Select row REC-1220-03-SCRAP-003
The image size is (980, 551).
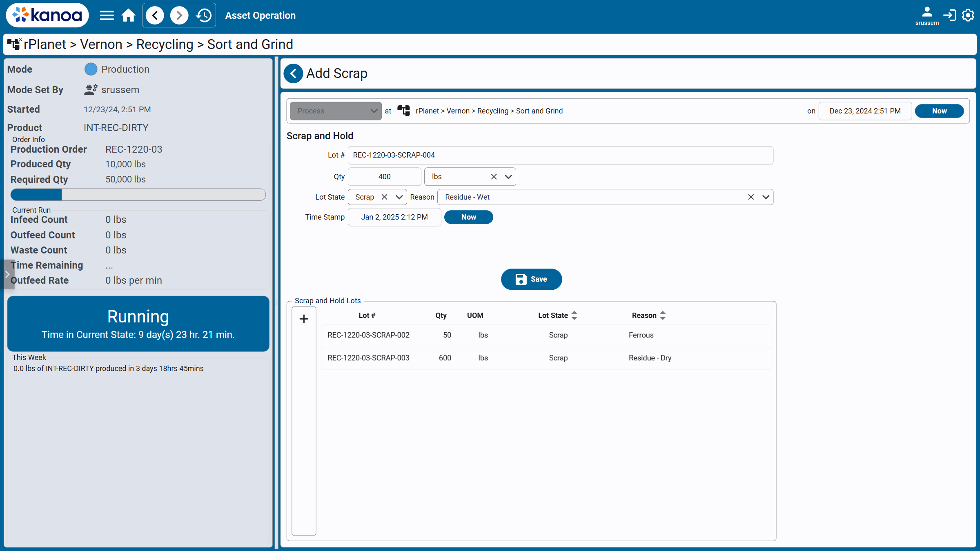click(x=546, y=358)
